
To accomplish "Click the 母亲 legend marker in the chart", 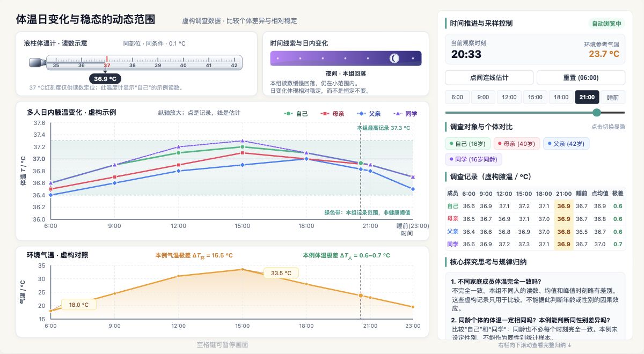I will pos(325,114).
